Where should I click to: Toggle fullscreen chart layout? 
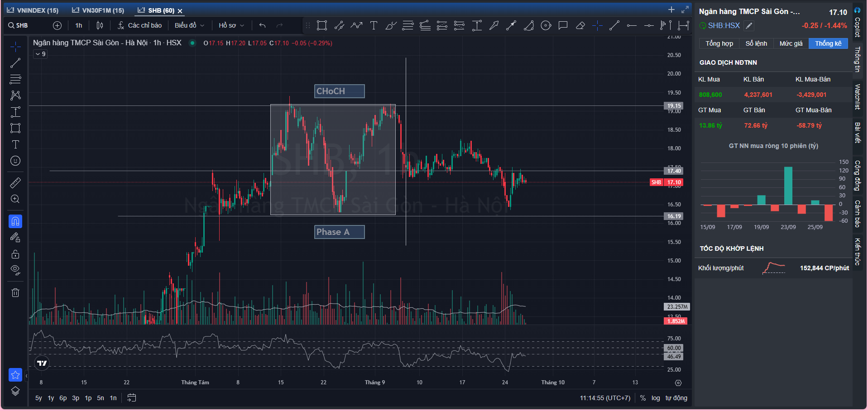[x=685, y=10]
